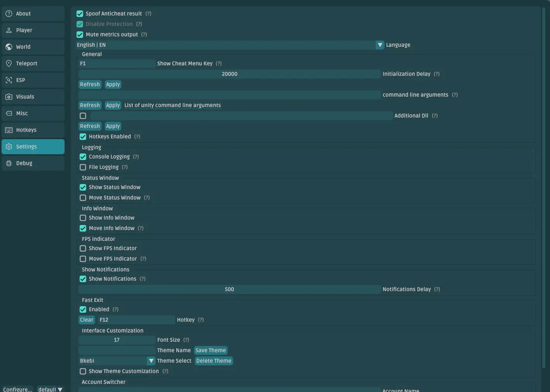Click the Font Size slider showing 17
The height and width of the screenshot is (392, 550).
pyautogui.click(x=117, y=340)
